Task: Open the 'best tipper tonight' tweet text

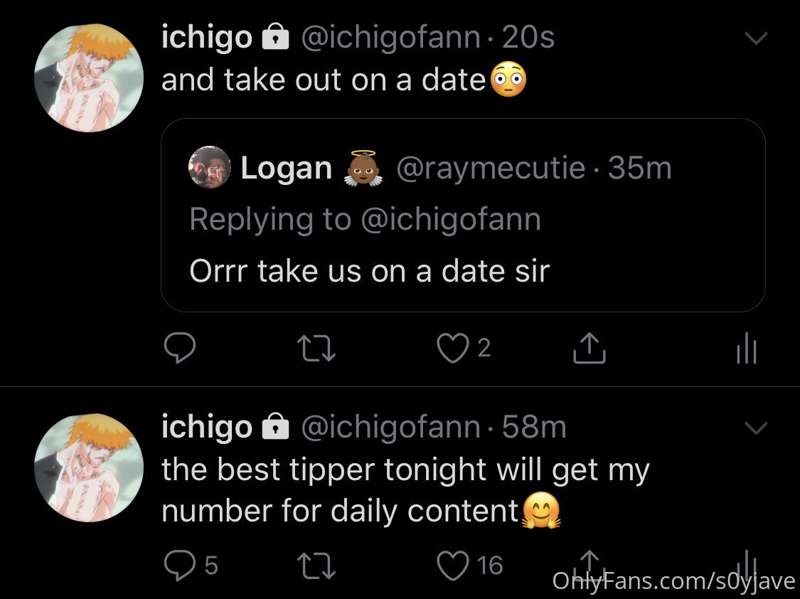Action: pyautogui.click(x=406, y=490)
